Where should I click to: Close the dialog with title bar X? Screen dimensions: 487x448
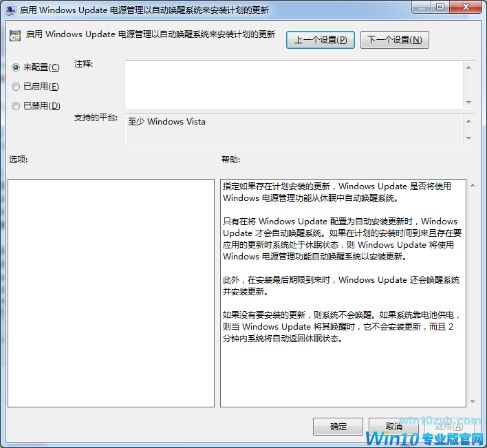(466, 8)
